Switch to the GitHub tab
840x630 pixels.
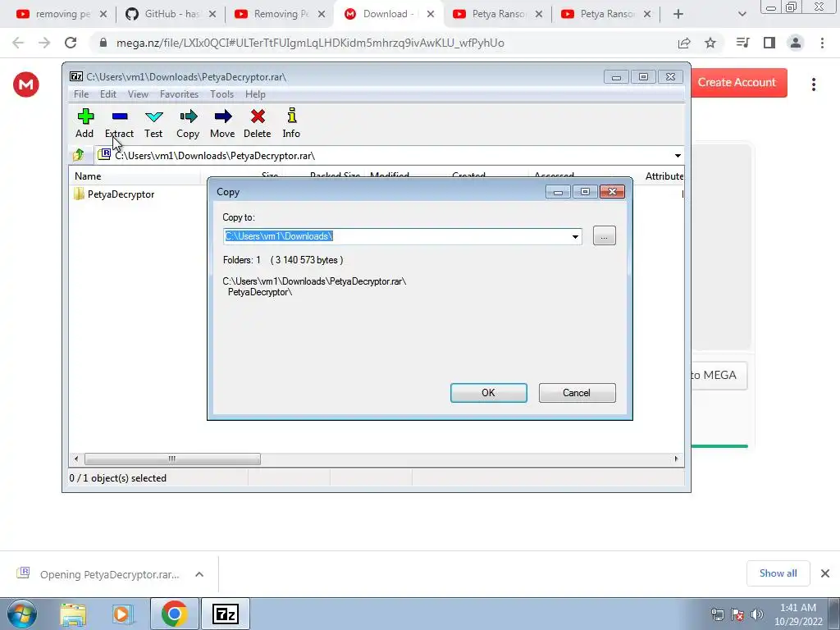[171, 14]
